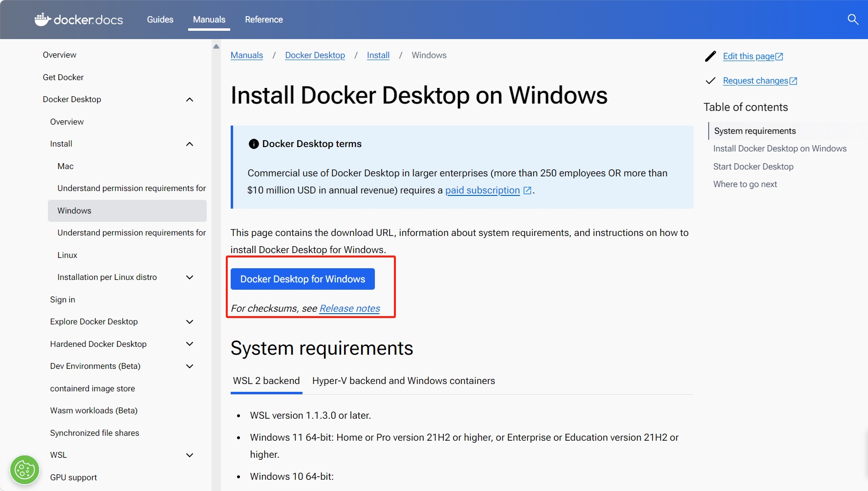Open the Manuals top navigation item
The width and height of the screenshot is (868, 491).
tap(209, 20)
